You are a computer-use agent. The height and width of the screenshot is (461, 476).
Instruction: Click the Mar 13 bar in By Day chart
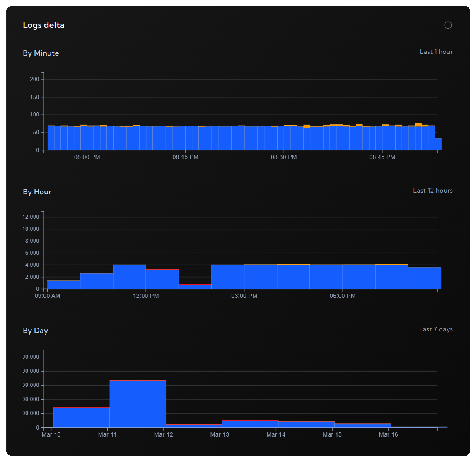(251, 424)
